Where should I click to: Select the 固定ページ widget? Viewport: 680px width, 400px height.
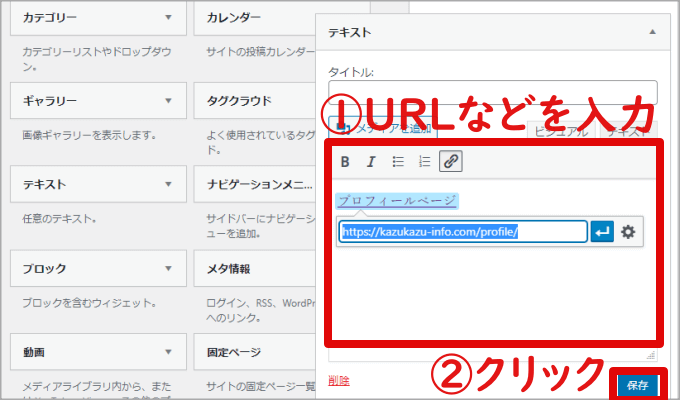[x=255, y=352]
